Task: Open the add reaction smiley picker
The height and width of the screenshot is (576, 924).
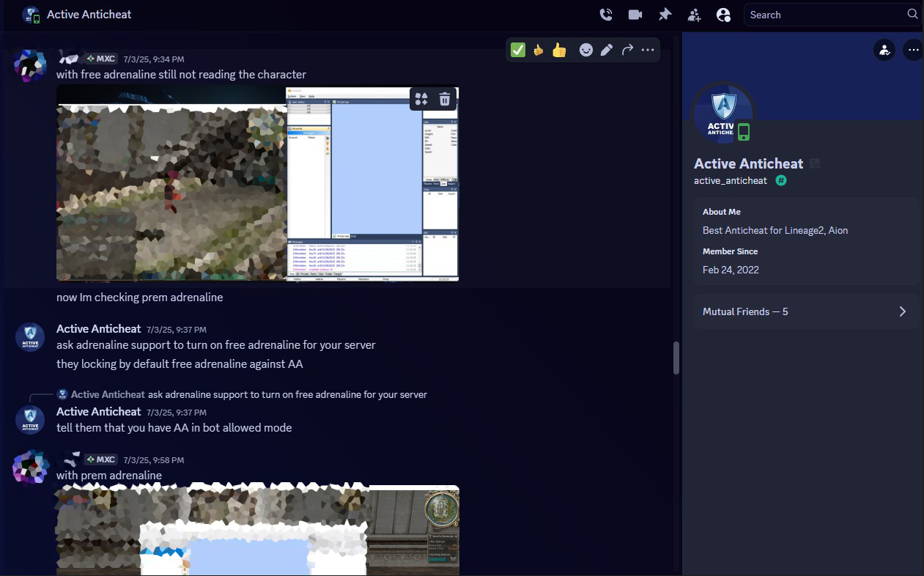Action: click(x=586, y=50)
